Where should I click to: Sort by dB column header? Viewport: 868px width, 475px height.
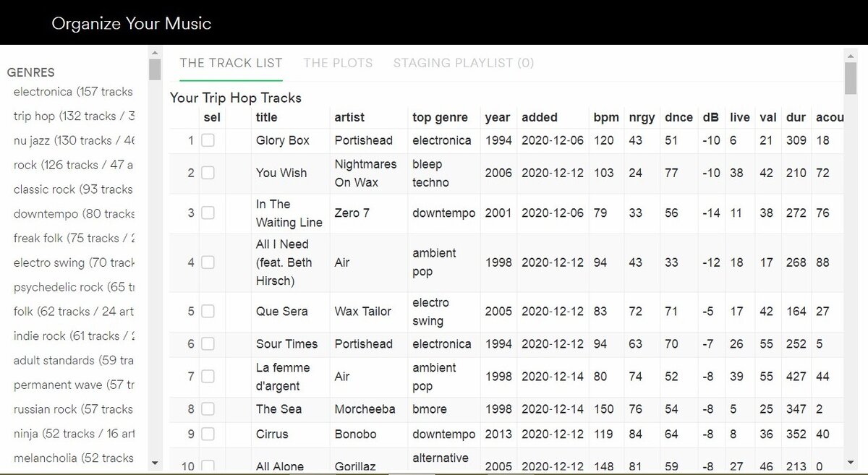coord(711,117)
